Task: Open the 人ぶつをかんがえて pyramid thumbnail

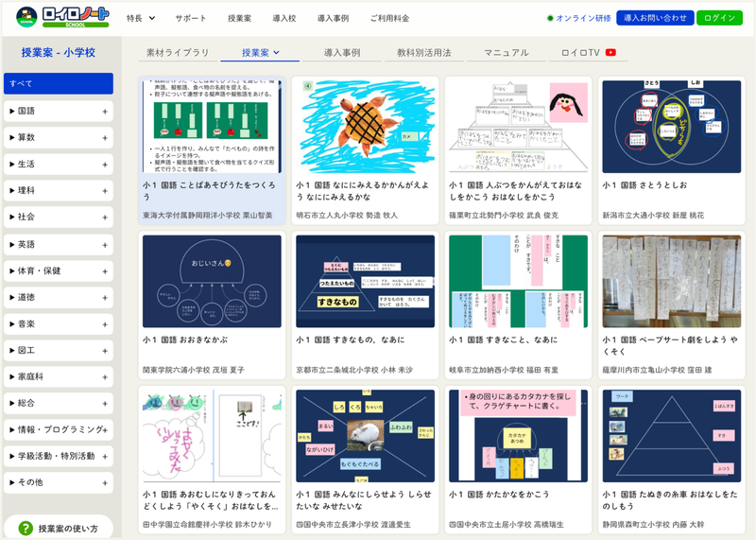Action: 518,127
